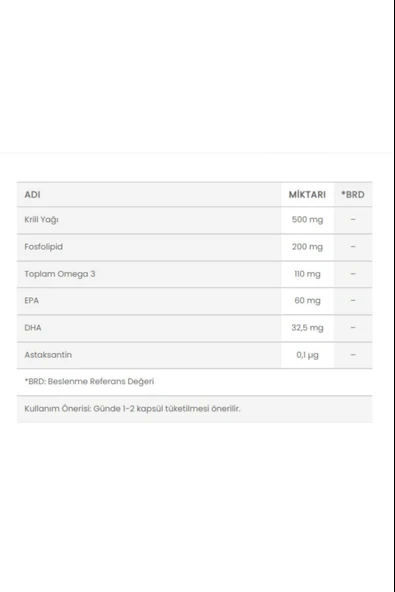
Task: Select the EPA row label
Action: point(32,301)
